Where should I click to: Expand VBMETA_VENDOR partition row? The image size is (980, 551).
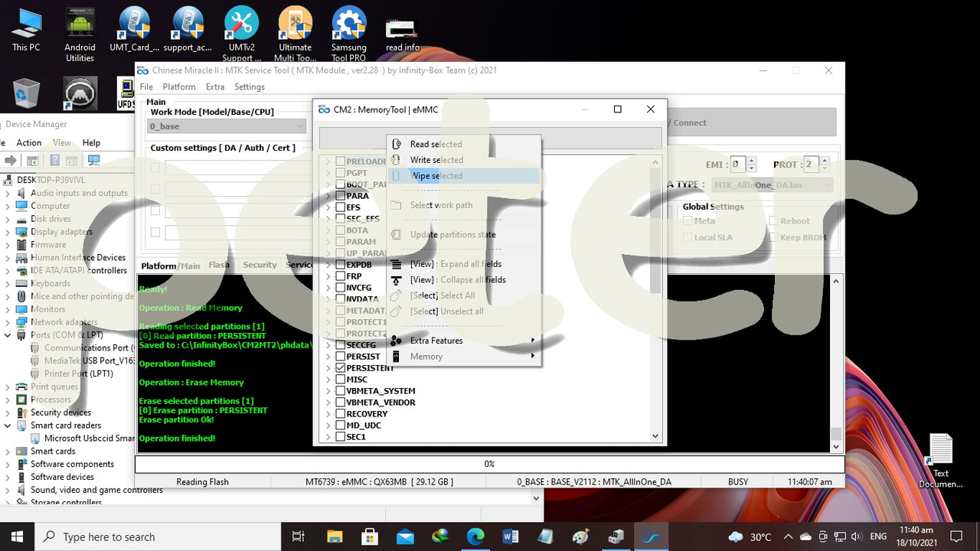(x=328, y=403)
